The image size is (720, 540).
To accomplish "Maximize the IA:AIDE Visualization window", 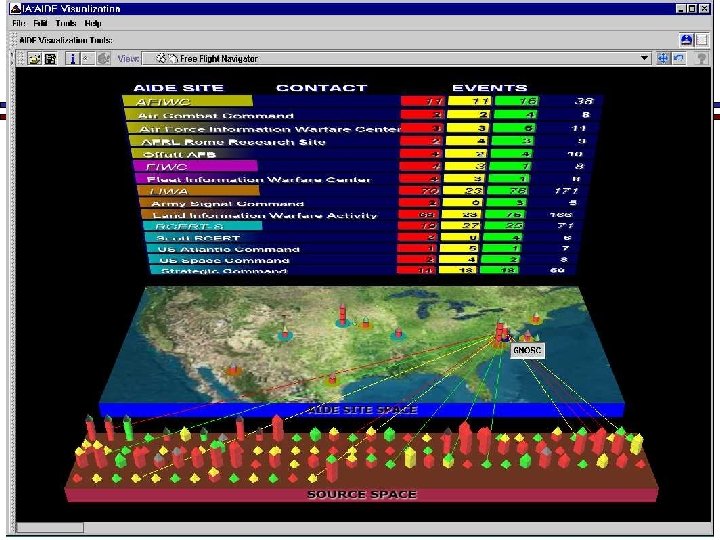I will tap(692, 8).
